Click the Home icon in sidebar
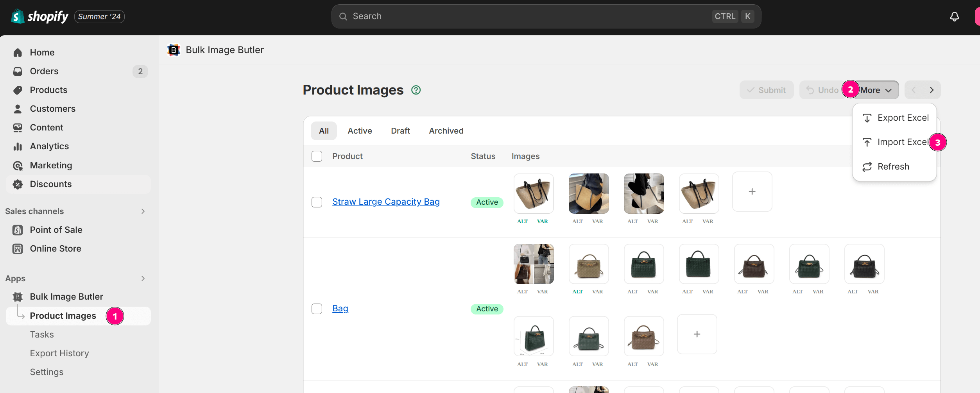 (x=18, y=53)
